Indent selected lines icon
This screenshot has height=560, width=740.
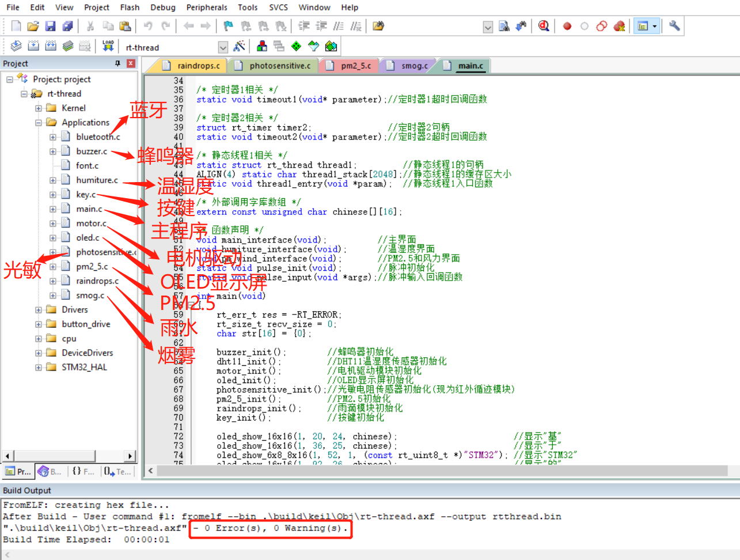click(x=304, y=26)
